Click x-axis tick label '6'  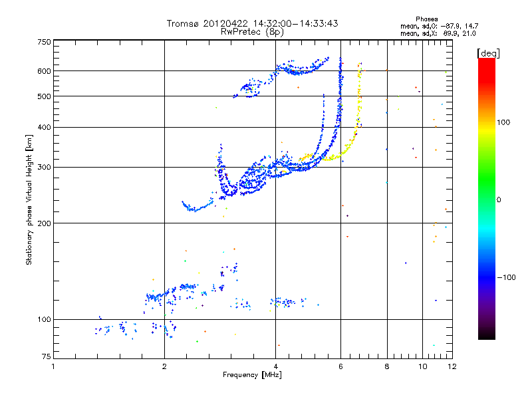click(341, 366)
